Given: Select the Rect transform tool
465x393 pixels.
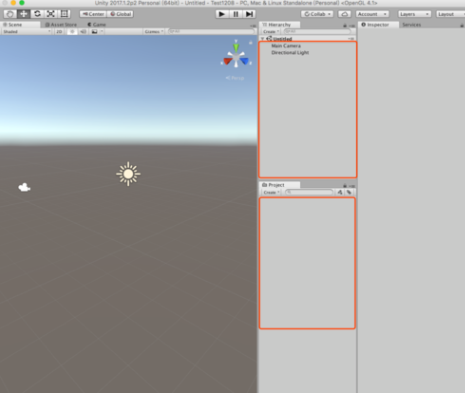Looking at the screenshot, I should (64, 14).
